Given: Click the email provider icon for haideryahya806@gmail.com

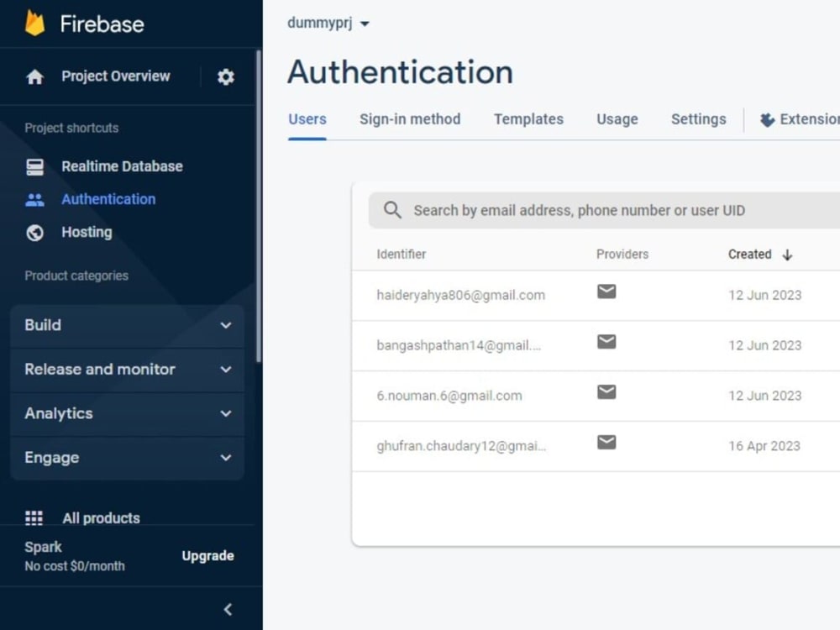Looking at the screenshot, I should [x=606, y=291].
